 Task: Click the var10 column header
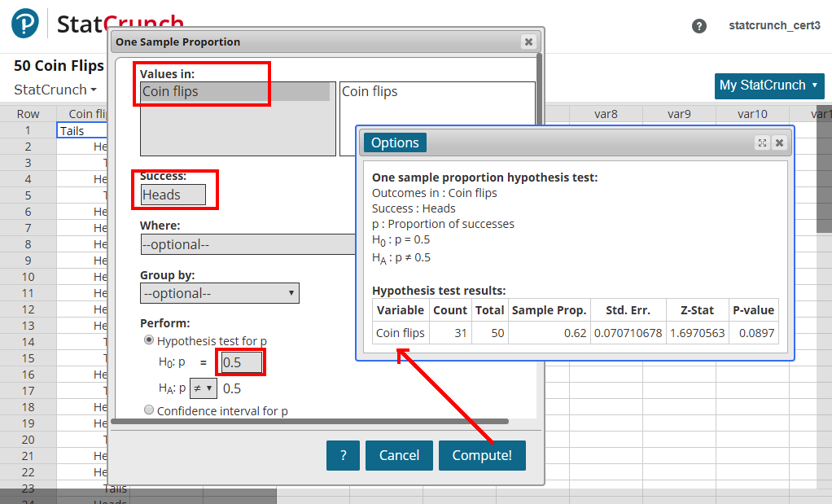[x=752, y=114]
